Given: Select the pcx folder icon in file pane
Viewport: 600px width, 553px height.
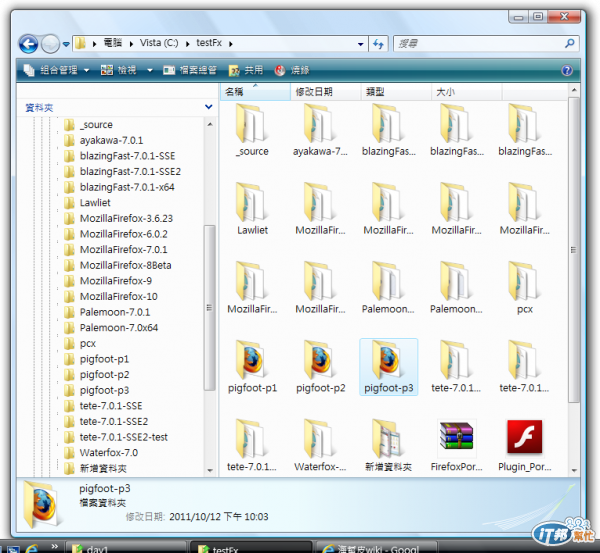Looking at the screenshot, I should [x=524, y=282].
